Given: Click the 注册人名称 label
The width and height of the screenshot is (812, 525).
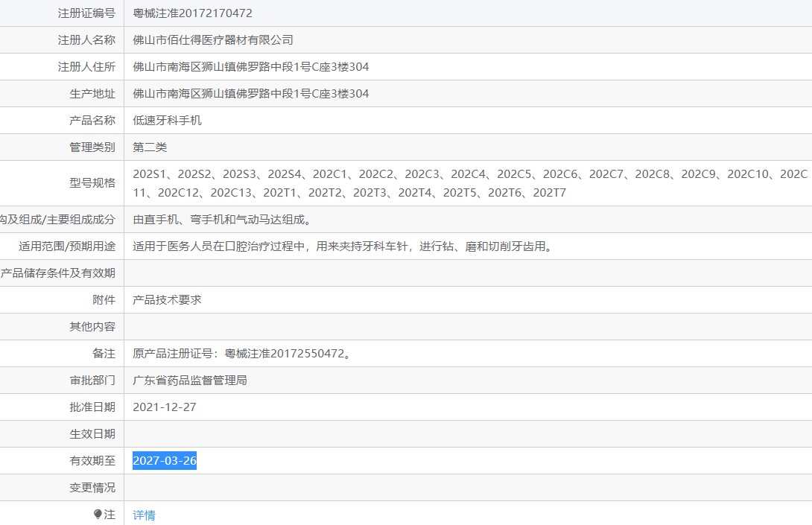Looking at the screenshot, I should pos(86,40).
